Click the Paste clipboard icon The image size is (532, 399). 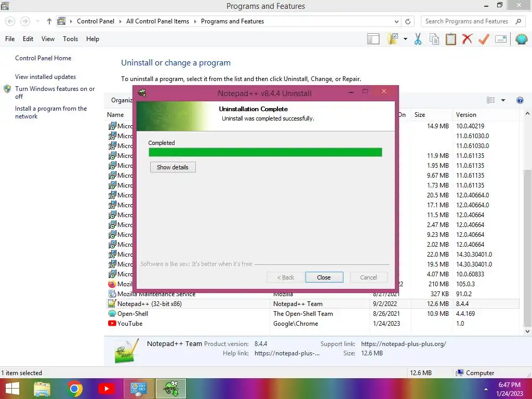(x=450, y=39)
